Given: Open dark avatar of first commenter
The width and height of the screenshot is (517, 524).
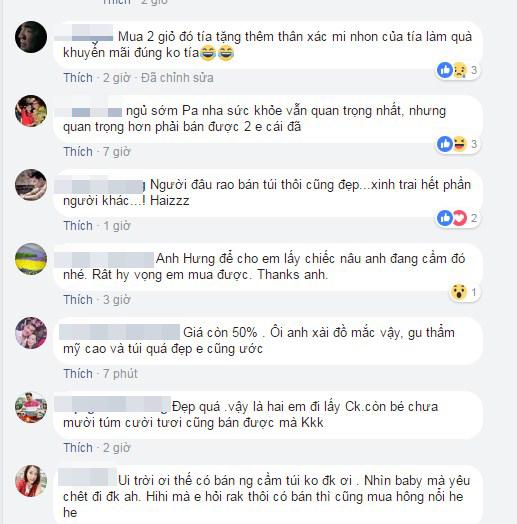Looking at the screenshot, I should [x=31, y=37].
